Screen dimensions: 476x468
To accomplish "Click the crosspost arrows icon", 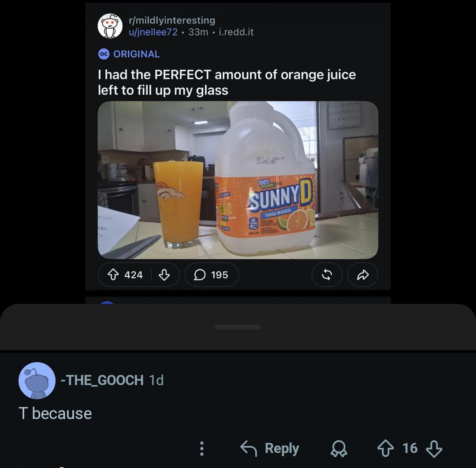I will click(327, 275).
